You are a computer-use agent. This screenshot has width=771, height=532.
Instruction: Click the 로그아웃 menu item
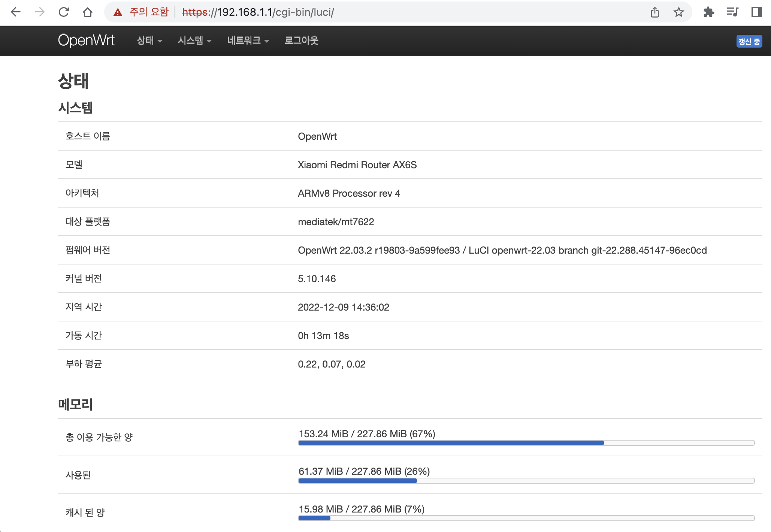pos(302,40)
